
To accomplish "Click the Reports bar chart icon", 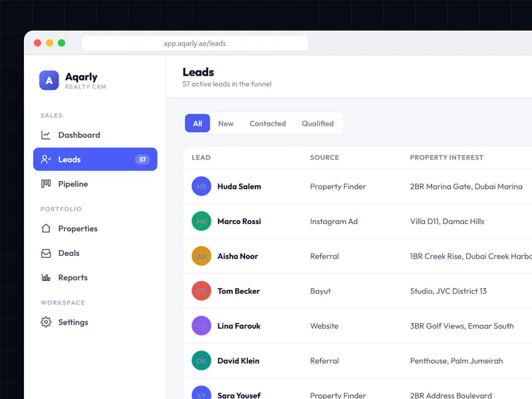I will tap(46, 277).
